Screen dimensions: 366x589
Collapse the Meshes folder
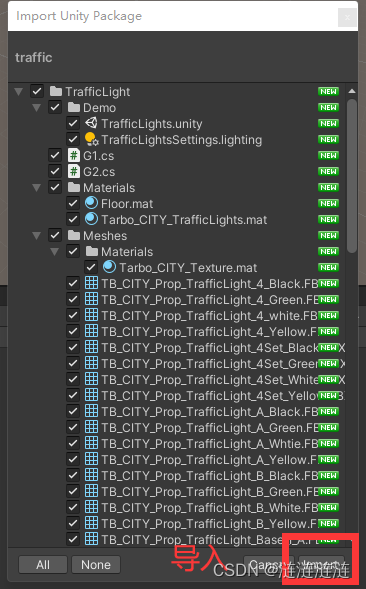(36, 236)
